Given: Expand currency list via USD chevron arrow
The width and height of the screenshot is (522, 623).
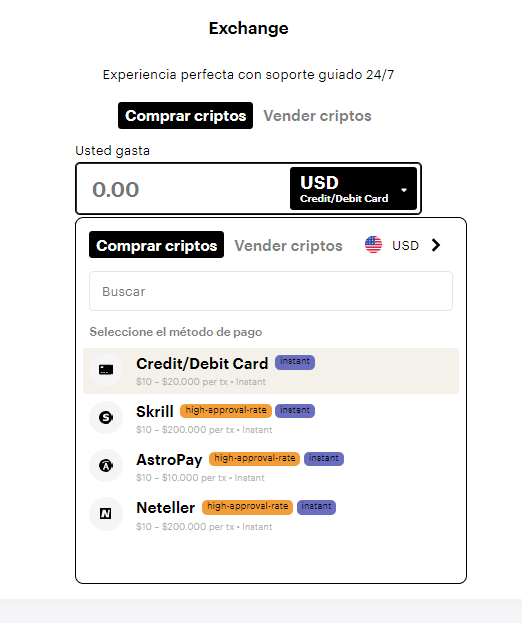Looking at the screenshot, I should pyautogui.click(x=436, y=245).
